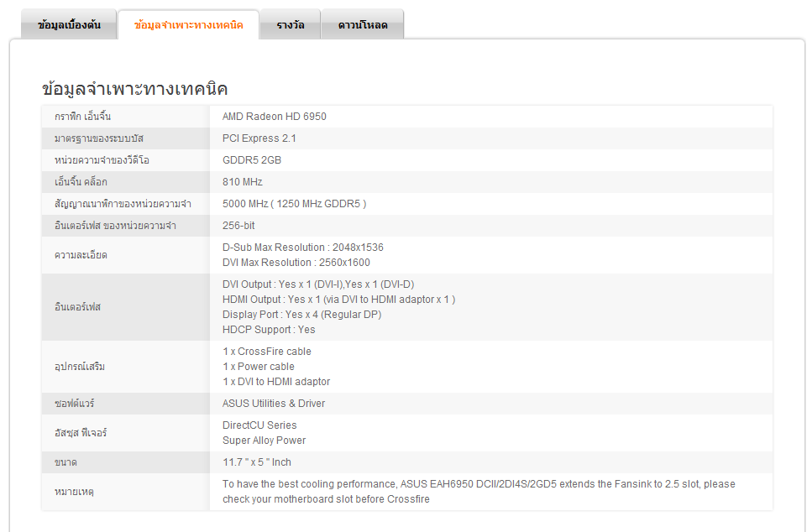Viewport: 812px width, 532px height.
Task: Select the 256-bit value
Action: 238,225
